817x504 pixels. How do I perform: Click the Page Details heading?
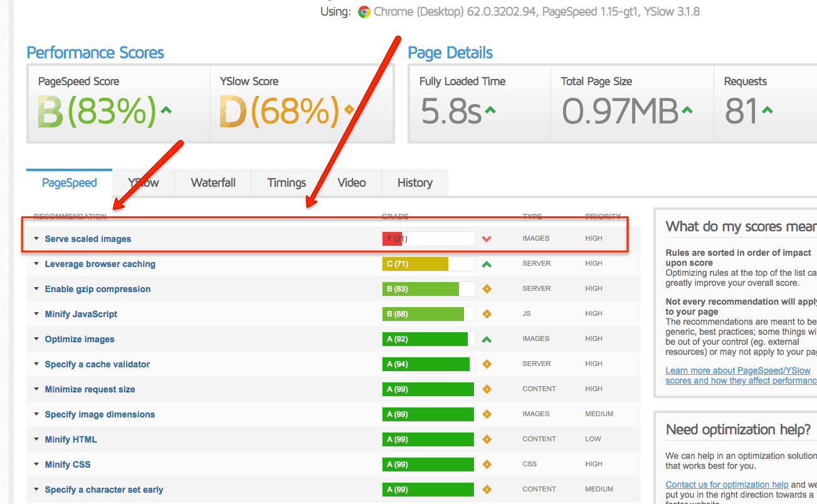coord(450,53)
